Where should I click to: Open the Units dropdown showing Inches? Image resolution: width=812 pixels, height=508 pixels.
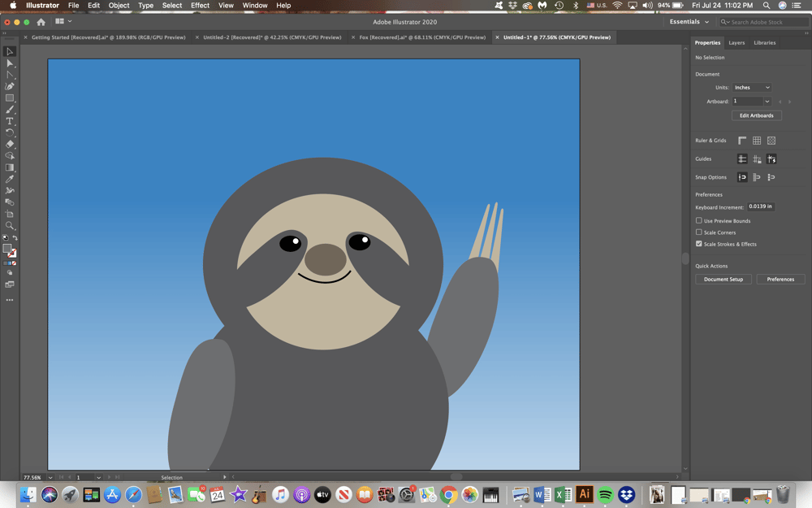(x=751, y=87)
